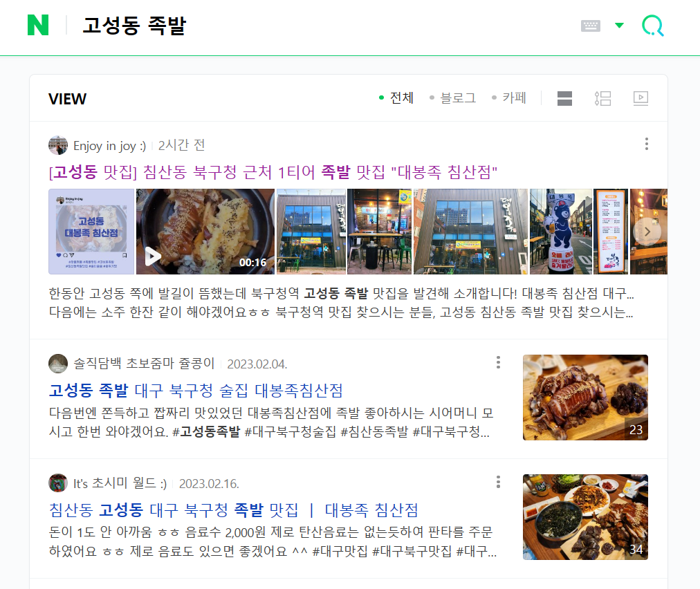
Task: Open the on-screen keyboard icon
Action: tap(590, 26)
